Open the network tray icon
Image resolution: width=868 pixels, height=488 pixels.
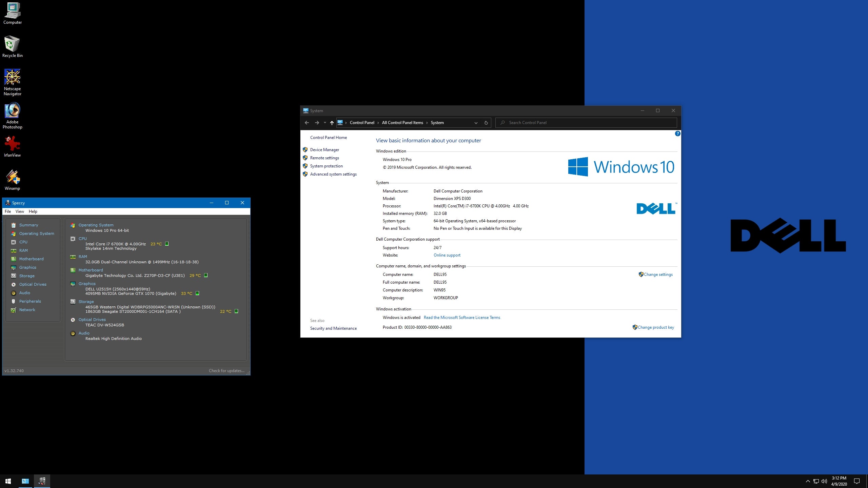point(816,481)
